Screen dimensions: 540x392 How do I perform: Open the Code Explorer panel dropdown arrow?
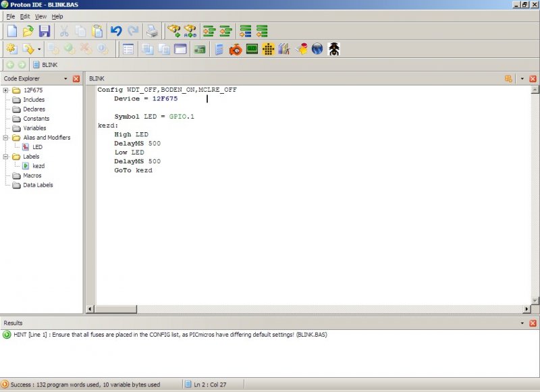pos(65,78)
